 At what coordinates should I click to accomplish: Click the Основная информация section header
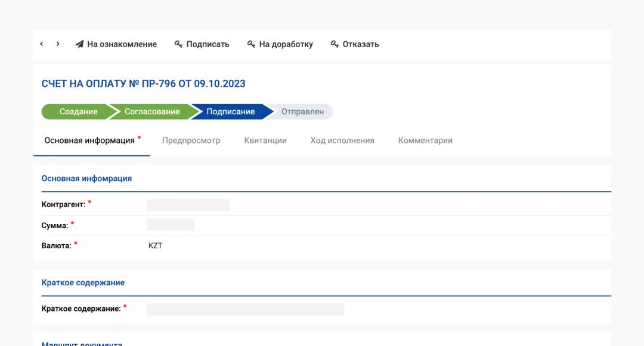86,178
